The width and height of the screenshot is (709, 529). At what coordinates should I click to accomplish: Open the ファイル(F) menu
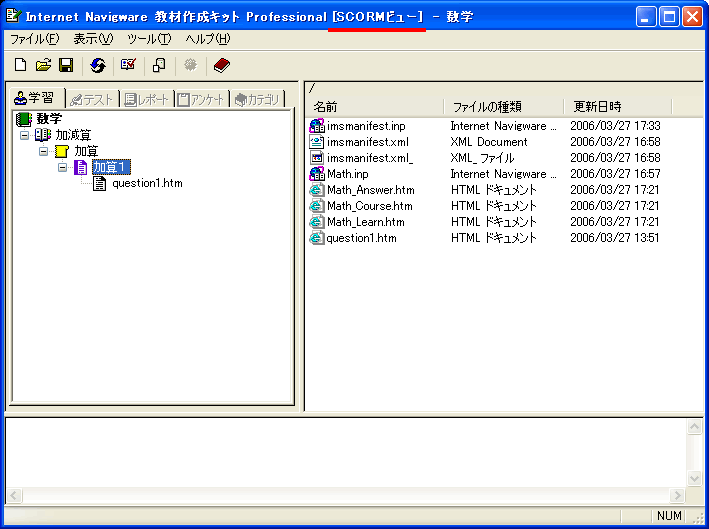35,39
